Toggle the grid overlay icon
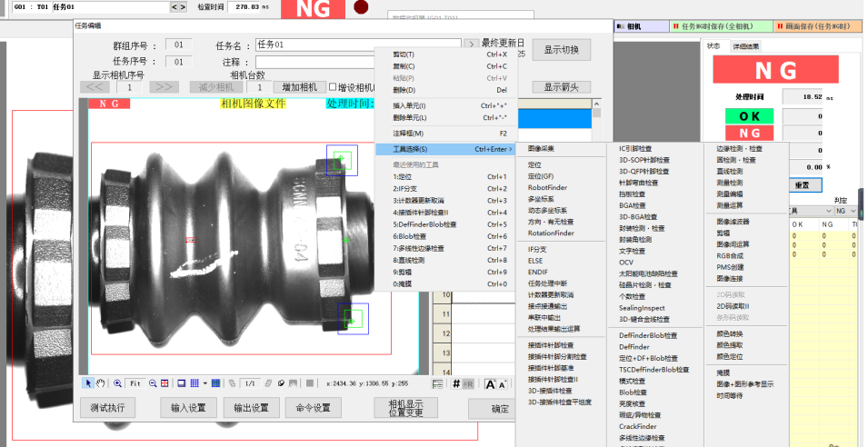The image size is (868, 447). point(195,383)
